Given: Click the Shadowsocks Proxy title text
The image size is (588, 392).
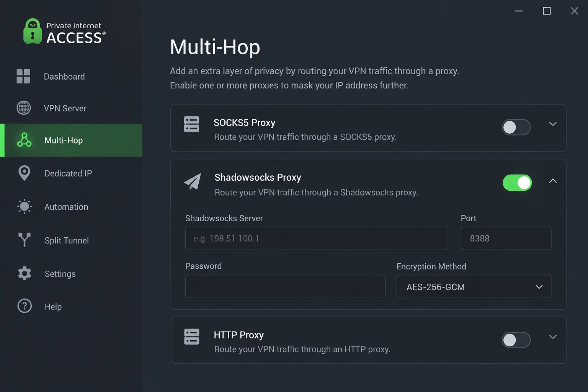Looking at the screenshot, I should tap(258, 177).
